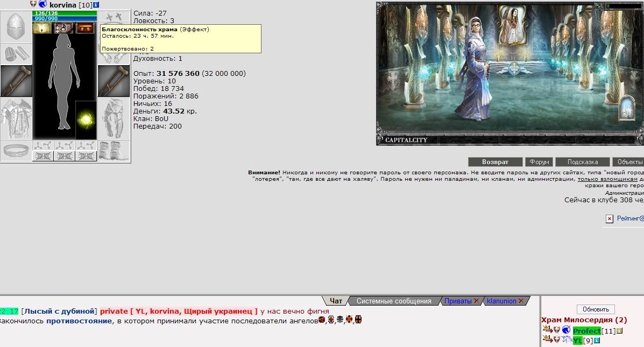Screen dimensions: 644x347
Task: Click the Клан: BoU line
Action: point(151,119)
